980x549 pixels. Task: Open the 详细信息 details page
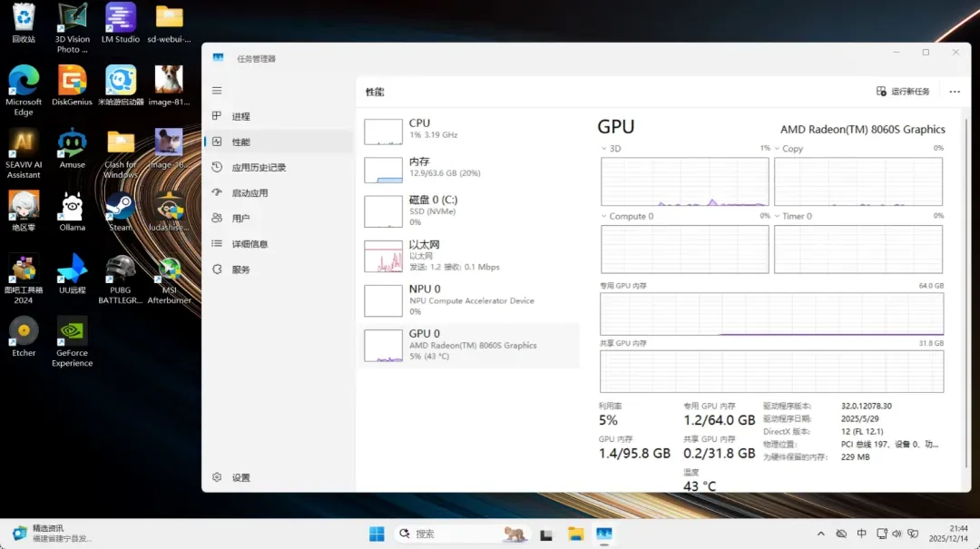[250, 244]
